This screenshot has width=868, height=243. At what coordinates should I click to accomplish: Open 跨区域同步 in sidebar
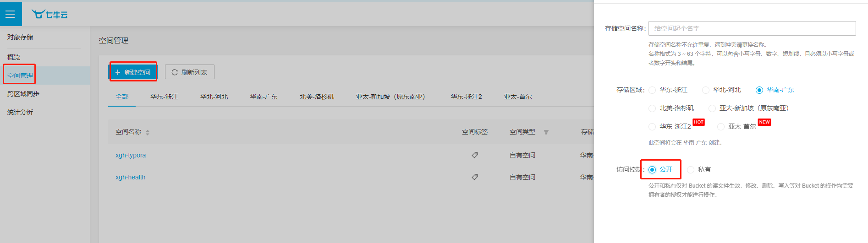(23, 94)
